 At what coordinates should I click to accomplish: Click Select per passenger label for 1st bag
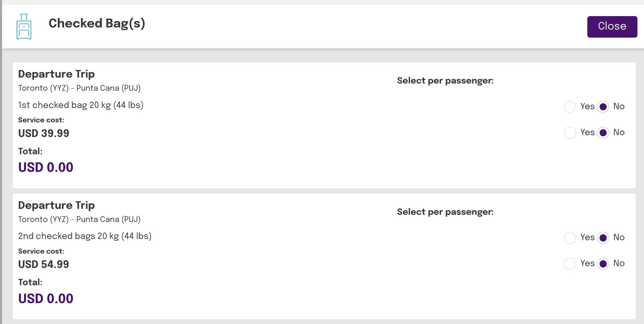tap(445, 81)
